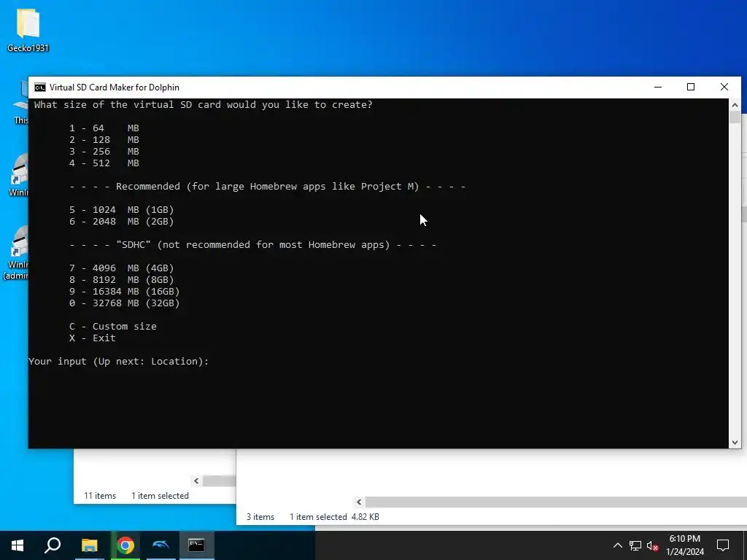The width and height of the screenshot is (747, 560).
Task: Click the 'Virtual SD Card Maker for Dolphin' title
Action: [x=115, y=87]
